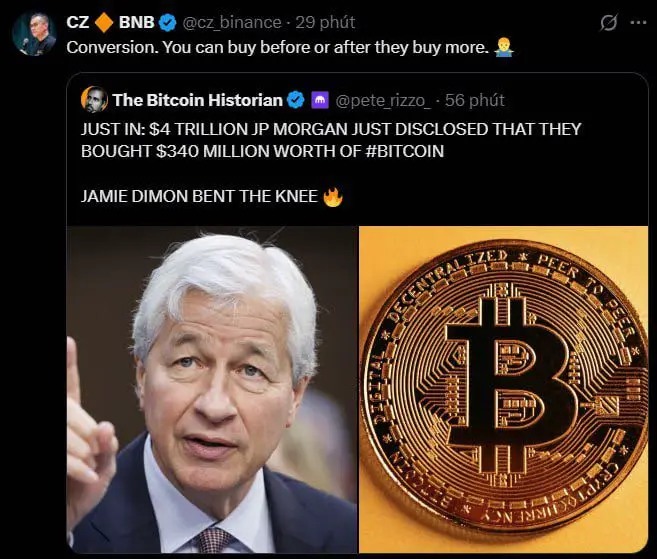Image resolution: width=657 pixels, height=559 pixels.
Task: Click The Bitcoin Historian verified checkmark
Action: pyautogui.click(x=296, y=100)
